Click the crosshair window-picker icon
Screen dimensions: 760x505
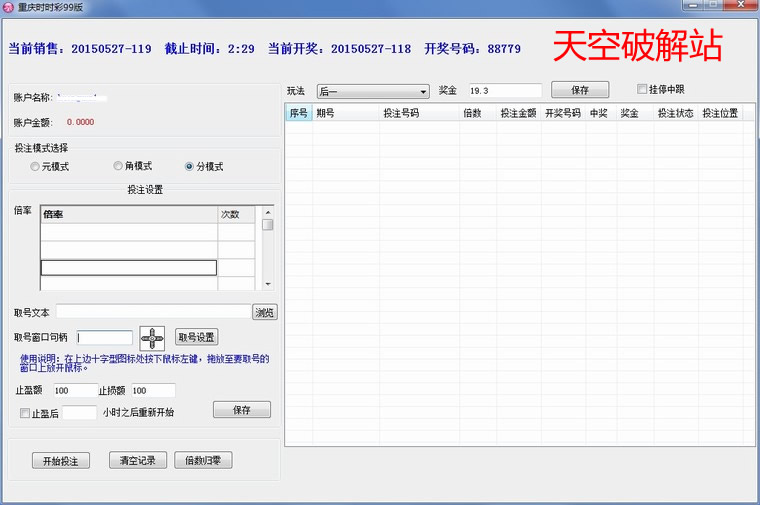click(152, 338)
